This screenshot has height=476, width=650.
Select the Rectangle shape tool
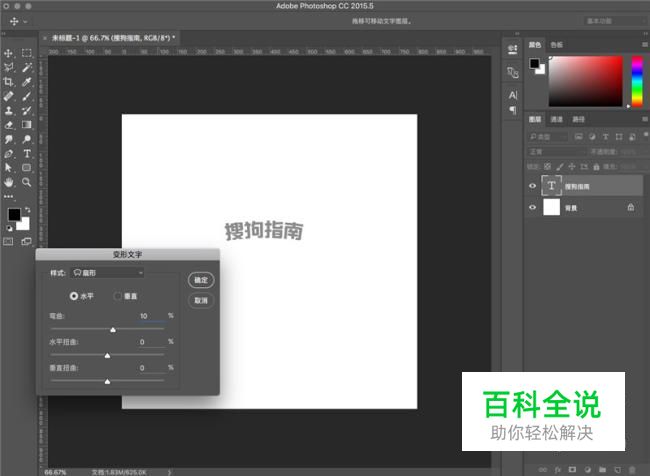point(27,168)
